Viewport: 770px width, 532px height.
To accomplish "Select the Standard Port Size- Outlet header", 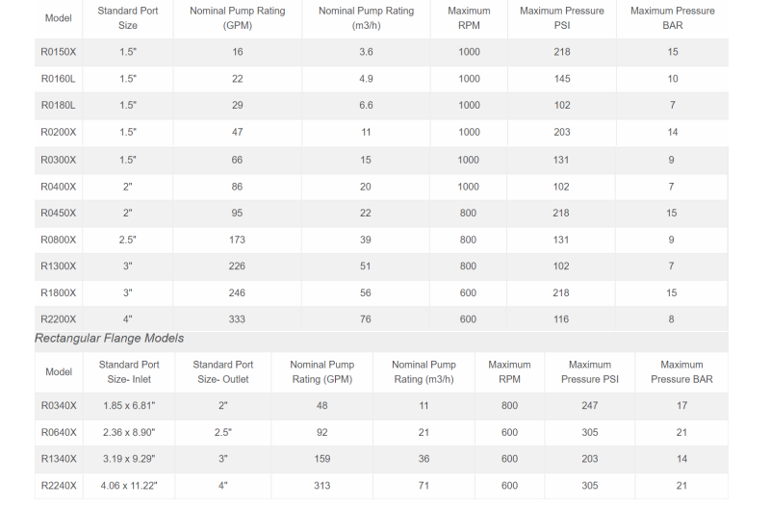I will coord(222,372).
